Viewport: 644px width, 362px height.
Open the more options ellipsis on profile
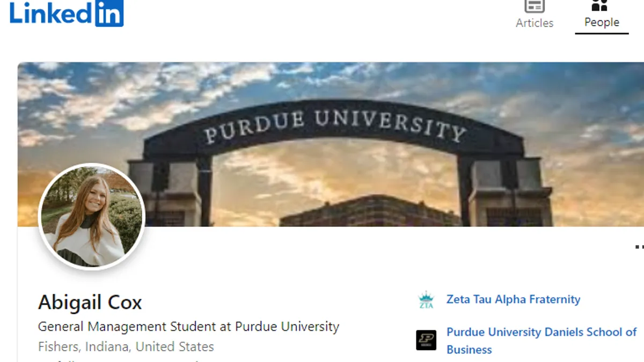pos(639,247)
